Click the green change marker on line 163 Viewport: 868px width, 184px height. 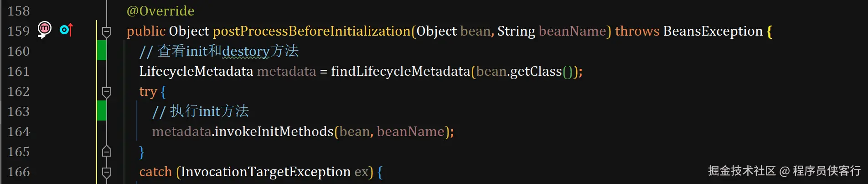(102, 110)
